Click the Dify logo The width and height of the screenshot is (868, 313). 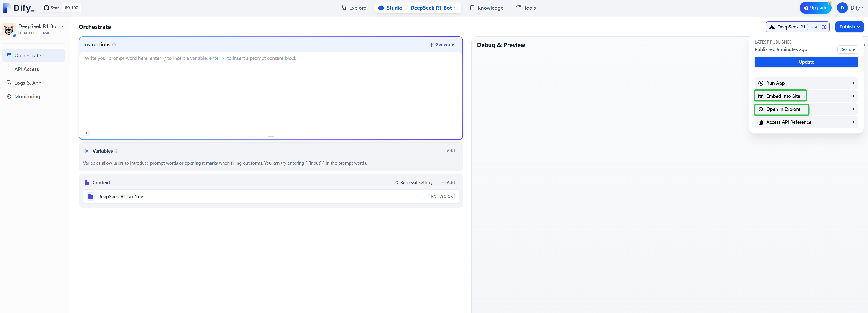pos(18,8)
